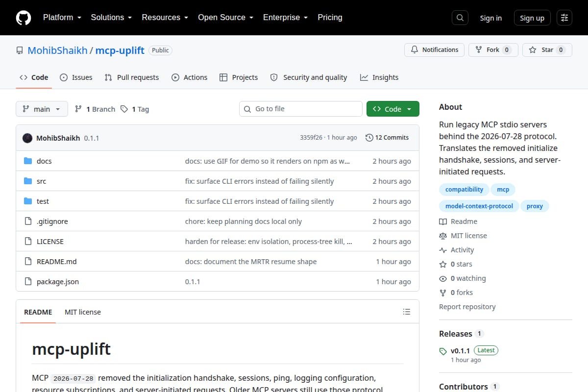Open mcp-uplift repository name link
This screenshot has height=392, width=588.
[x=120, y=50]
